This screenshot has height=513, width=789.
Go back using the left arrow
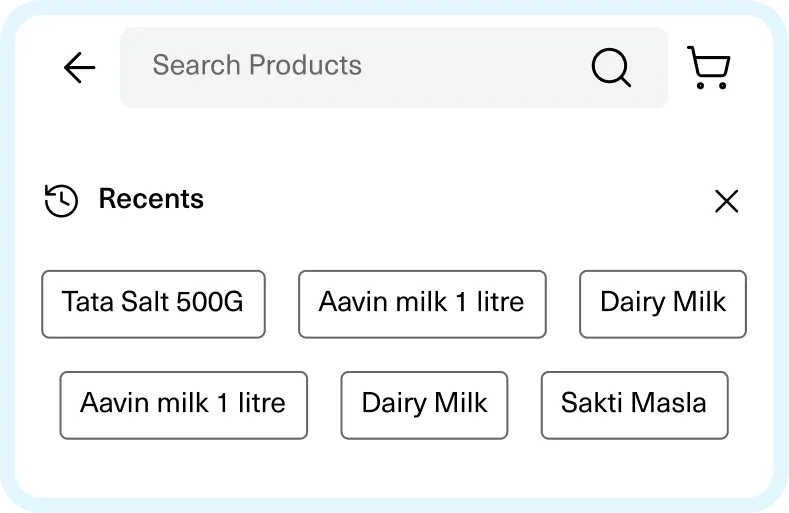[79, 67]
